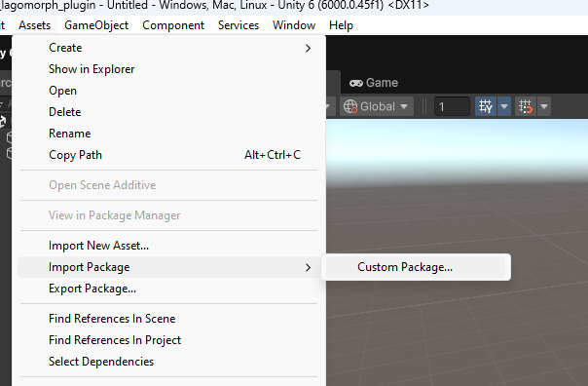This screenshot has width=588, height=386.
Task: Click the globe icon beside Global
Action: click(350, 106)
